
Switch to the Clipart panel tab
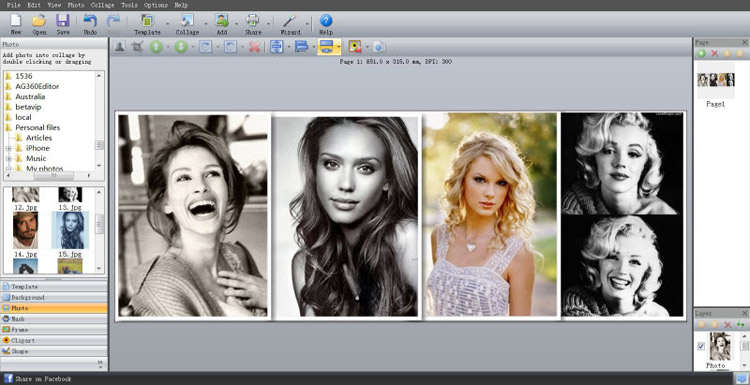click(54, 340)
